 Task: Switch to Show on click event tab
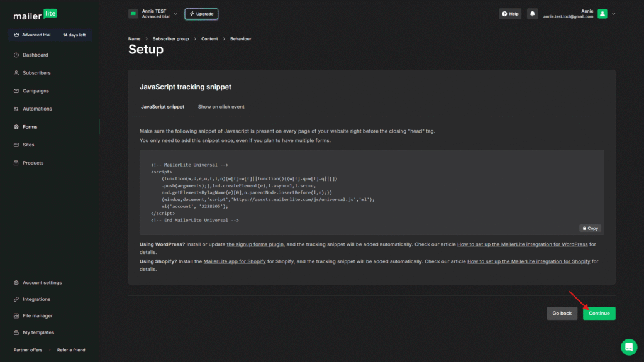[x=221, y=107]
